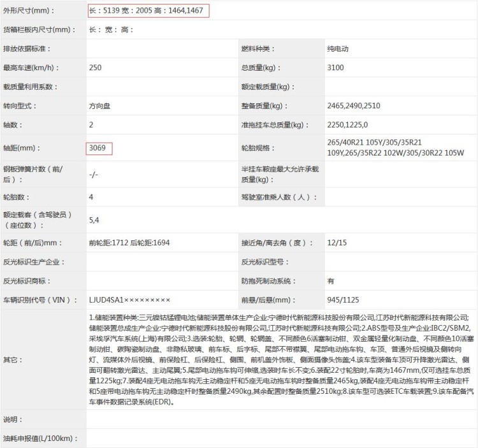
Task: Select the tire count value 4
Action: click(x=91, y=197)
